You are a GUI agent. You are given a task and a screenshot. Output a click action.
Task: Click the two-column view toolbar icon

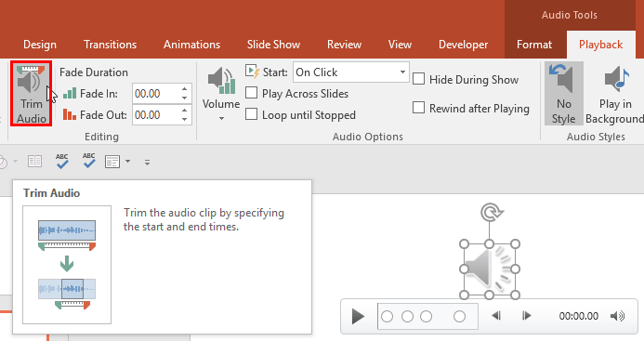click(35, 162)
